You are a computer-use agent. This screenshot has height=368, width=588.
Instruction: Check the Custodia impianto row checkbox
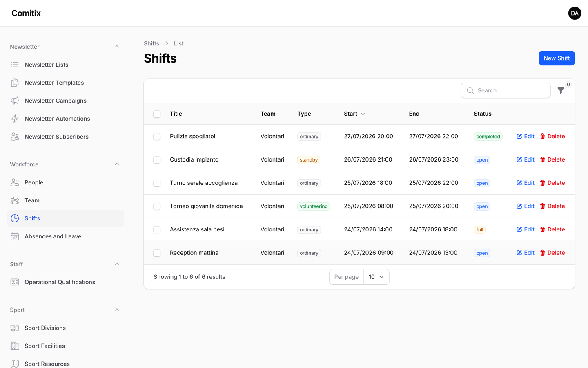click(157, 160)
